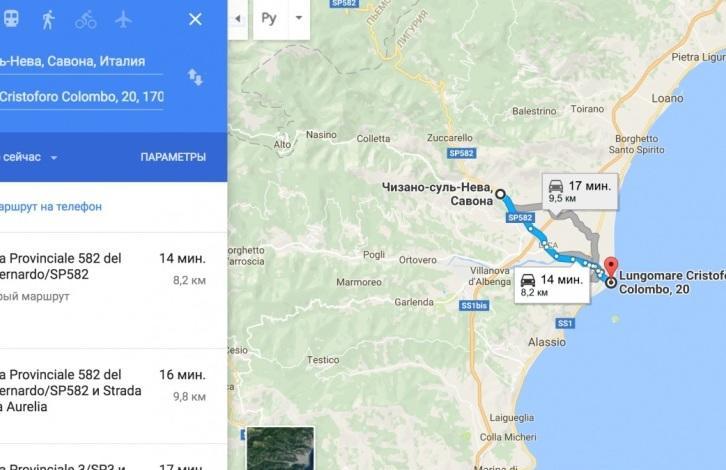Choose the flight travel mode icon

coord(123,19)
